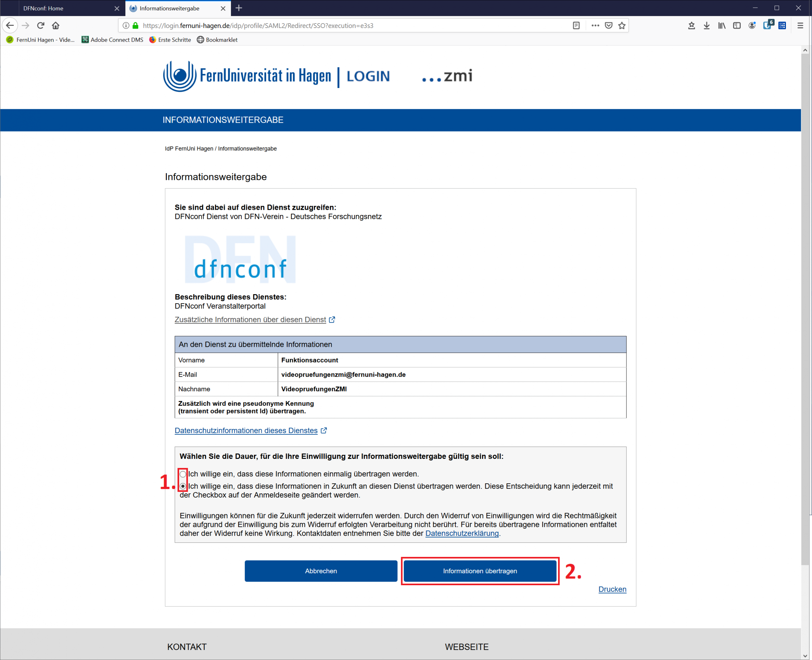Select future transfers consent radio option
Screen dimensions: 812x660
[183, 486]
